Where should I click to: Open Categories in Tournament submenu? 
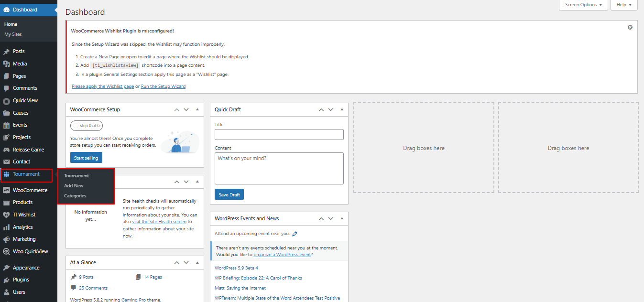[x=75, y=196]
